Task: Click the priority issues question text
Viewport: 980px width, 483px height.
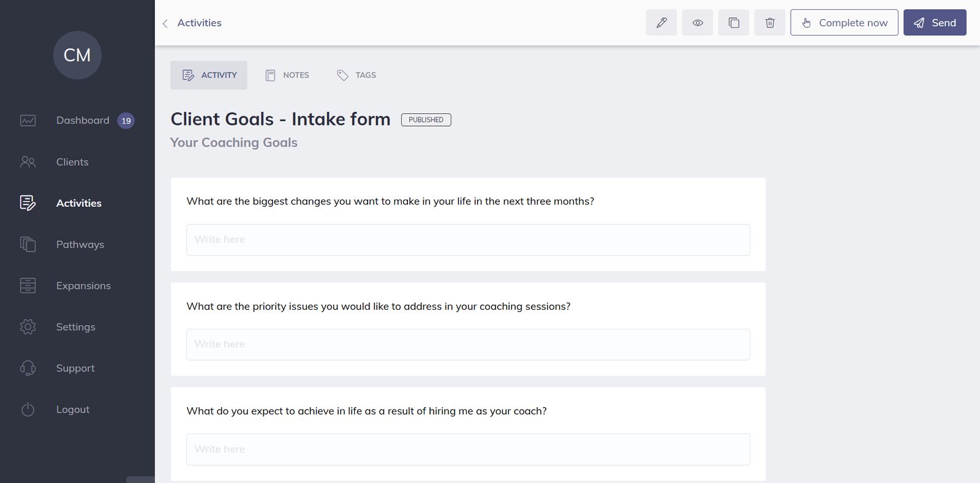Action: pos(379,306)
